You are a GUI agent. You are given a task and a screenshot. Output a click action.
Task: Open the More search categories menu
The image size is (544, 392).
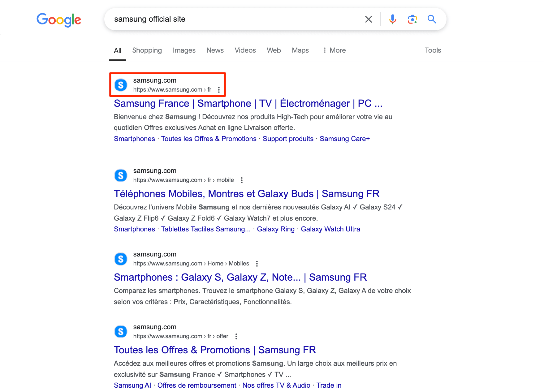coord(334,50)
